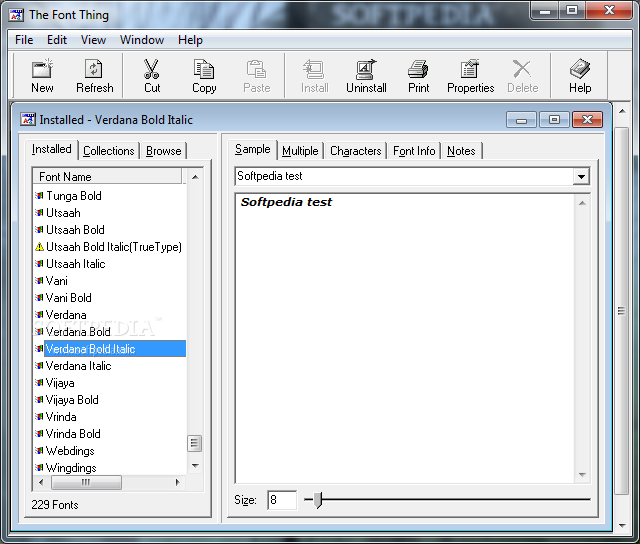Open the Notes tab
Viewport: 640px width, 544px height.
point(461,151)
